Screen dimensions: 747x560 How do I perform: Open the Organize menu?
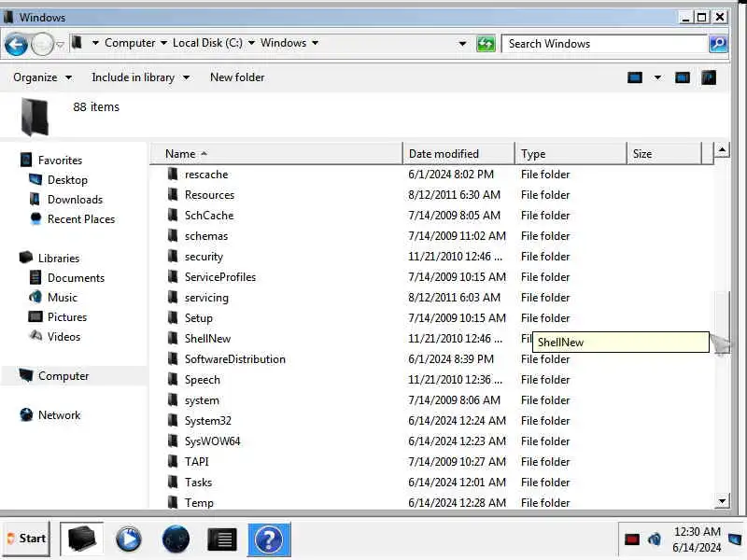[x=42, y=77]
